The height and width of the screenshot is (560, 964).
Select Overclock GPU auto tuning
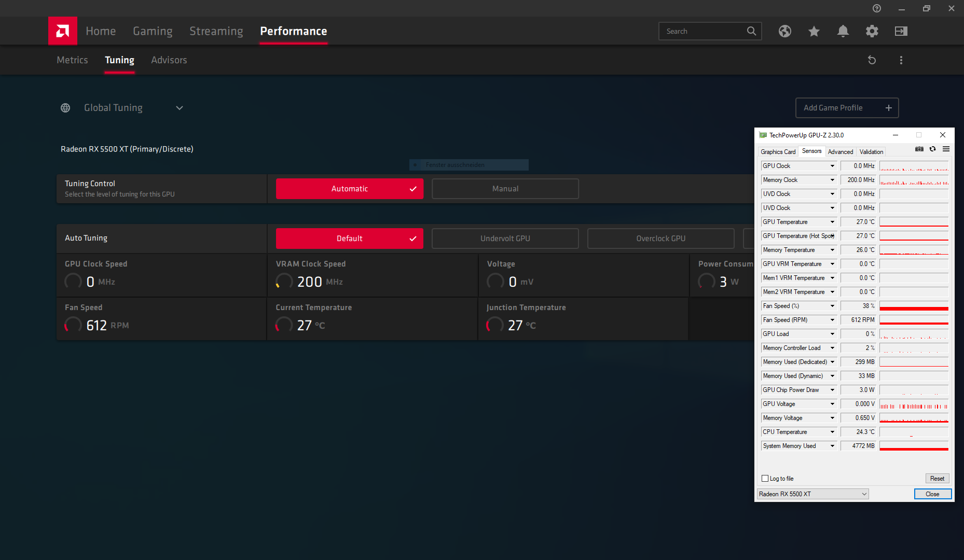tap(661, 239)
